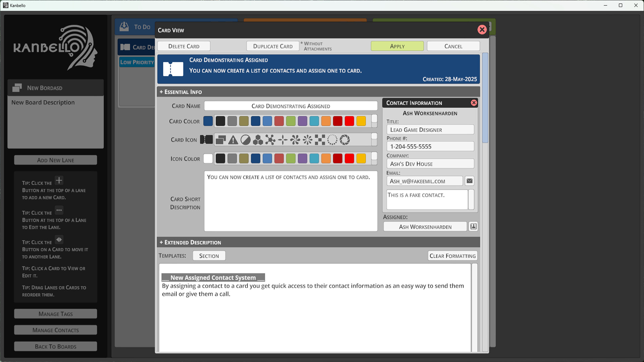Open the contact picker beside Assigned field

pyautogui.click(x=473, y=226)
